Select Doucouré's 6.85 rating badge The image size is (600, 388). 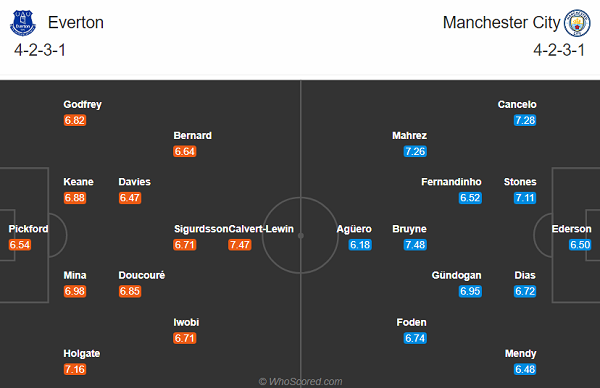pyautogui.click(x=130, y=292)
